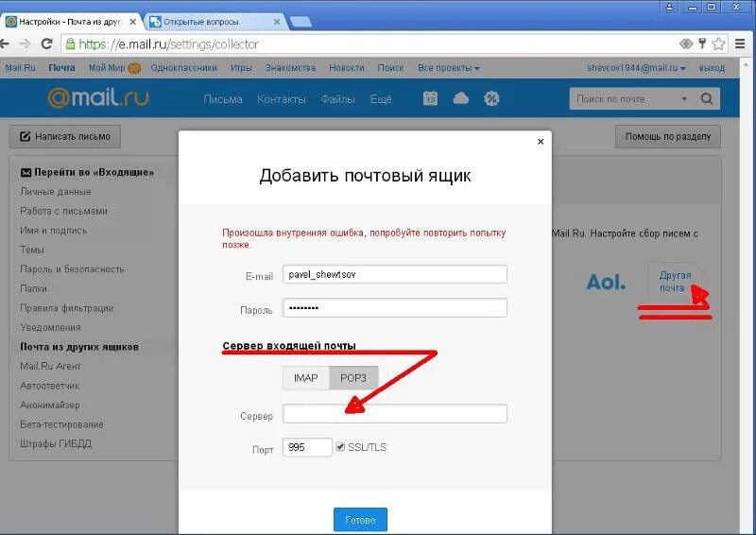Click the Готово button

(x=360, y=520)
